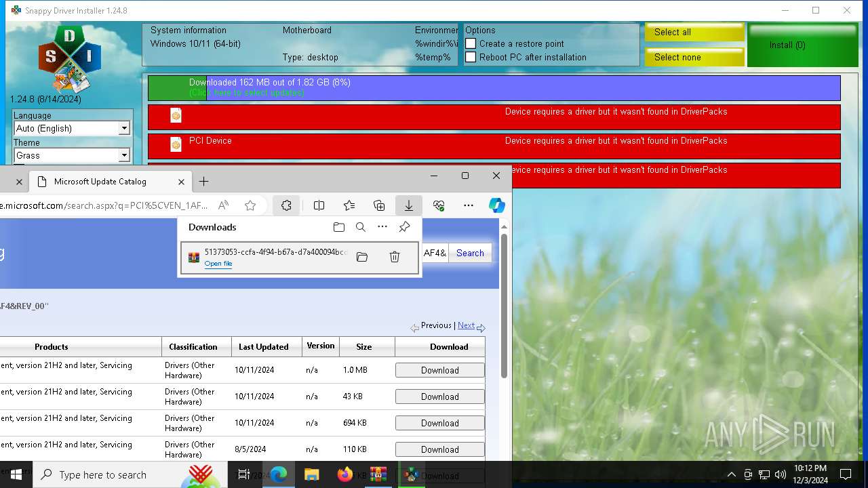The height and width of the screenshot is (488, 868).
Task: Open File Explorer from the taskbar
Action: 311,474
